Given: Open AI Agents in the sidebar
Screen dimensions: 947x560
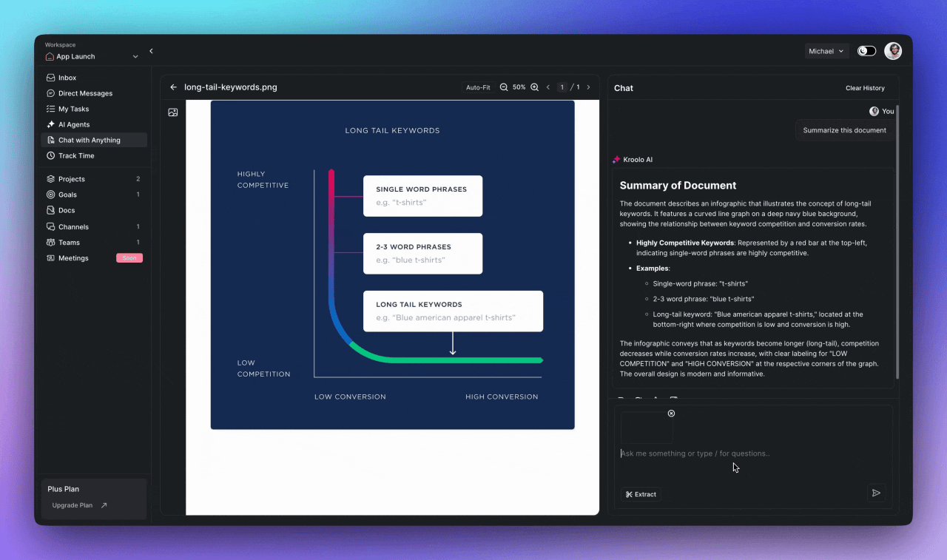Looking at the screenshot, I should [x=74, y=124].
